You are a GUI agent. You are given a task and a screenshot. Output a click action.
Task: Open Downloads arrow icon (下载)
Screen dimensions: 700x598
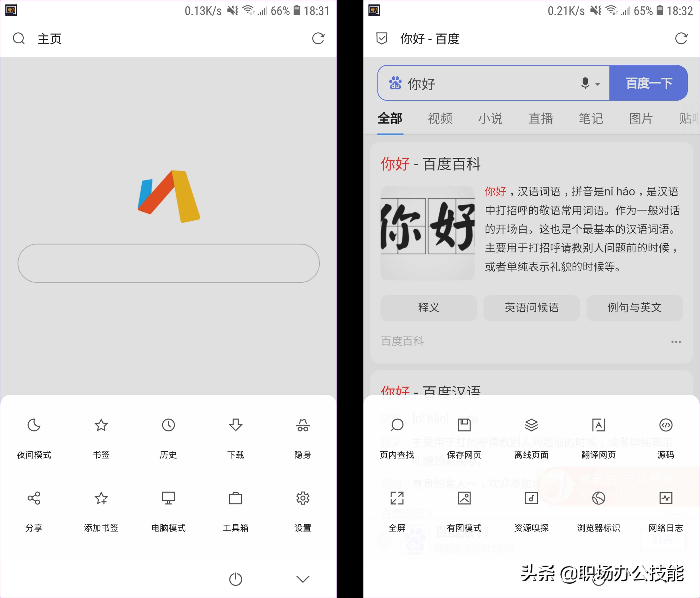click(x=236, y=425)
